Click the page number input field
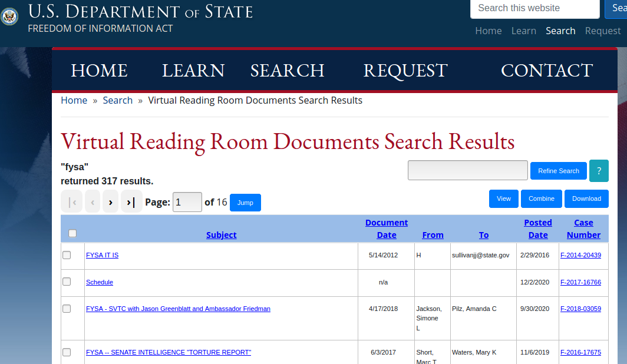Viewport: 627px width, 364px height. pos(187,202)
